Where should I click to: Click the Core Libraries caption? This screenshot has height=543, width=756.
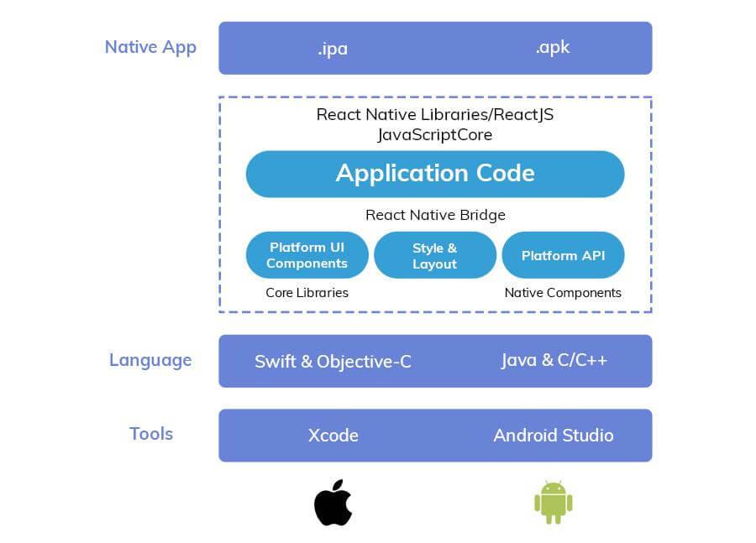(x=307, y=292)
